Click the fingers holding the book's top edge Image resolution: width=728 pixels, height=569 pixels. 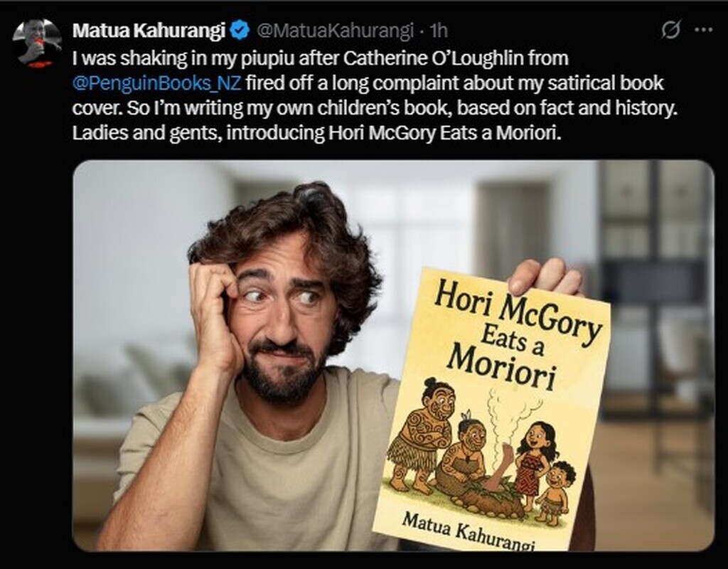pos(545,277)
